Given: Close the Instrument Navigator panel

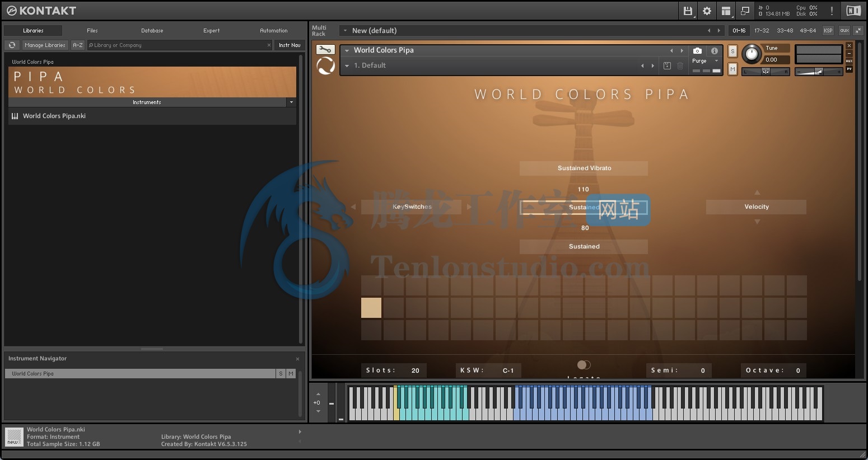Looking at the screenshot, I should coord(297,359).
